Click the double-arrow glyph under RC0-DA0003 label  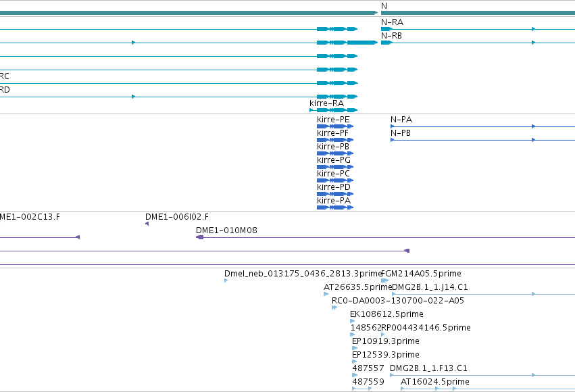(334, 308)
